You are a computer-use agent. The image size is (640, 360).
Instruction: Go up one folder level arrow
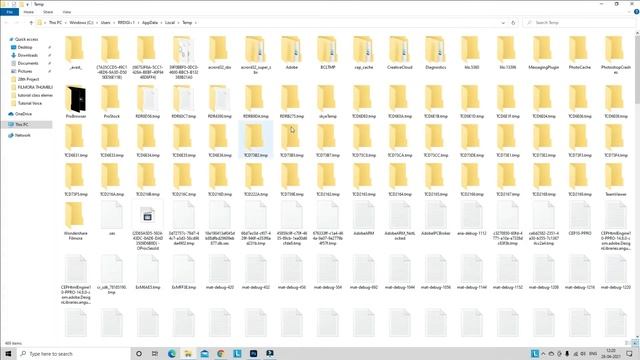(31, 22)
